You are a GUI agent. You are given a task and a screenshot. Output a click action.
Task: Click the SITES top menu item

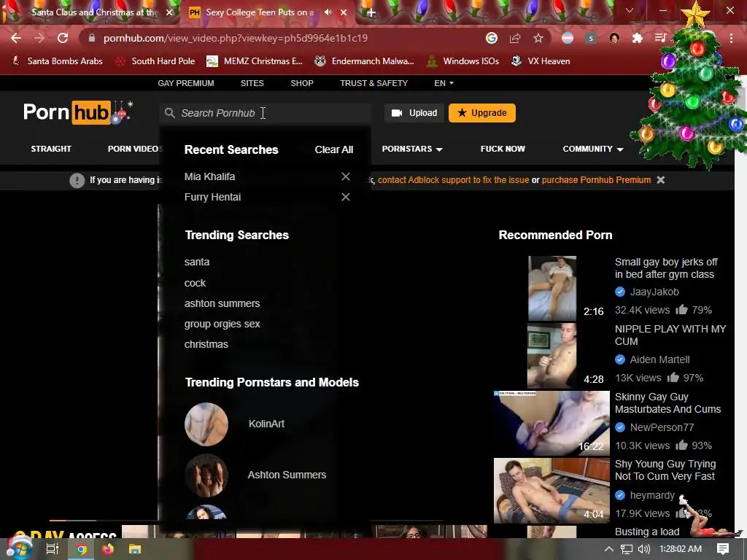252,83
